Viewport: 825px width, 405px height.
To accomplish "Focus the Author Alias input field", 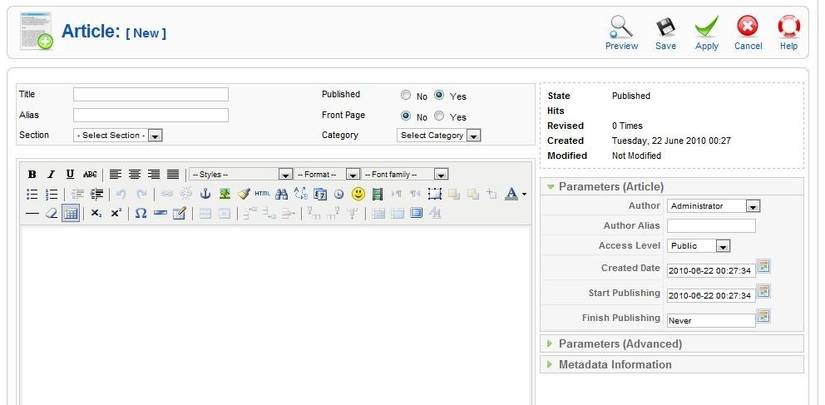I will pos(711,226).
